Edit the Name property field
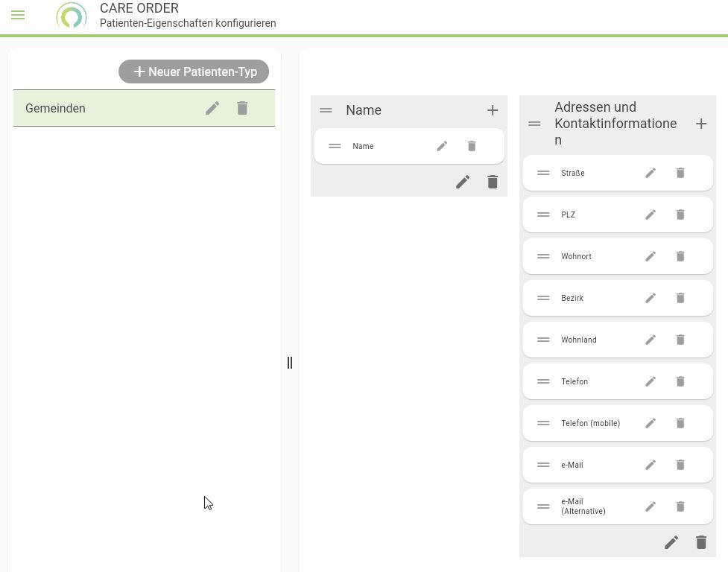 [x=442, y=146]
